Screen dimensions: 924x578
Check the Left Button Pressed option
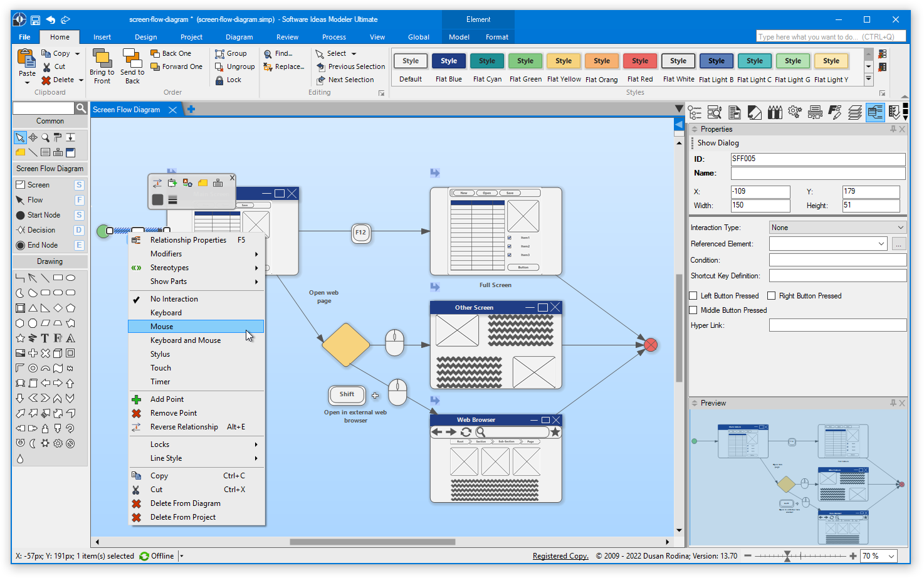coord(693,295)
